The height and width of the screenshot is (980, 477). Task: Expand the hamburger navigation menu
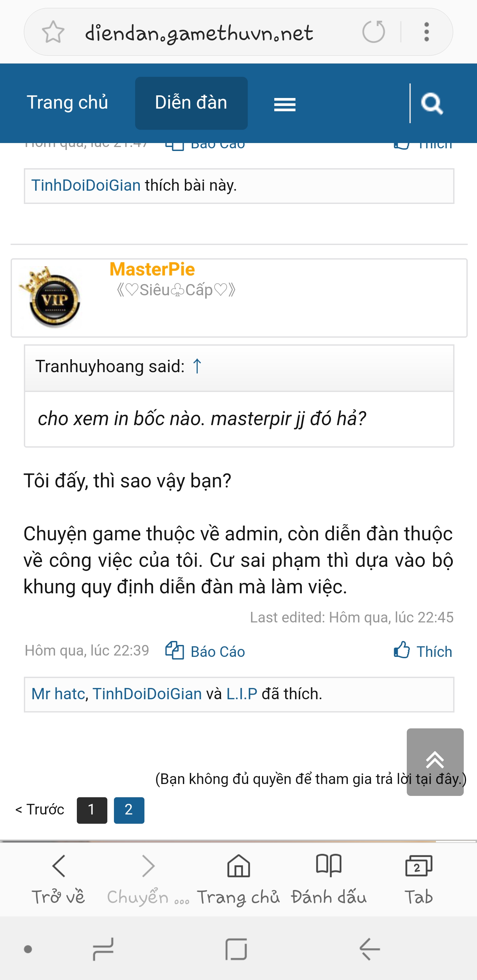(285, 104)
